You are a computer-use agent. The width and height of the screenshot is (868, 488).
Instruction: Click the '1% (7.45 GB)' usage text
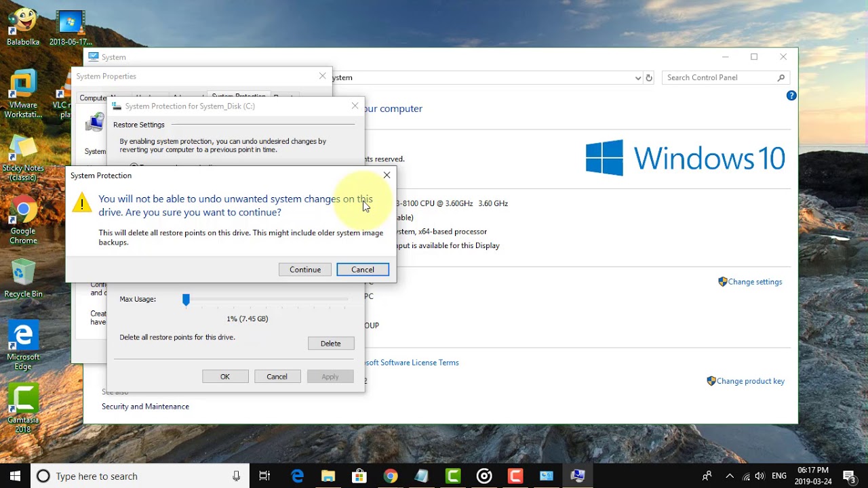coord(248,319)
